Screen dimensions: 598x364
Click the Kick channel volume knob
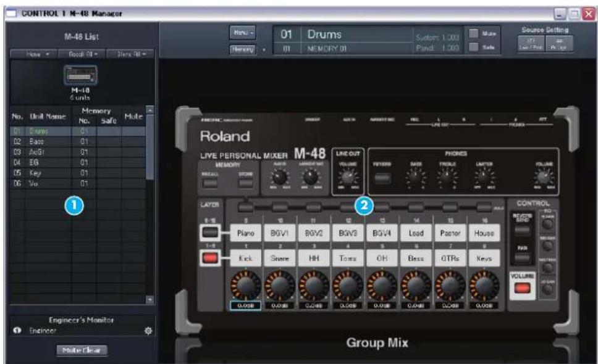coord(246,286)
